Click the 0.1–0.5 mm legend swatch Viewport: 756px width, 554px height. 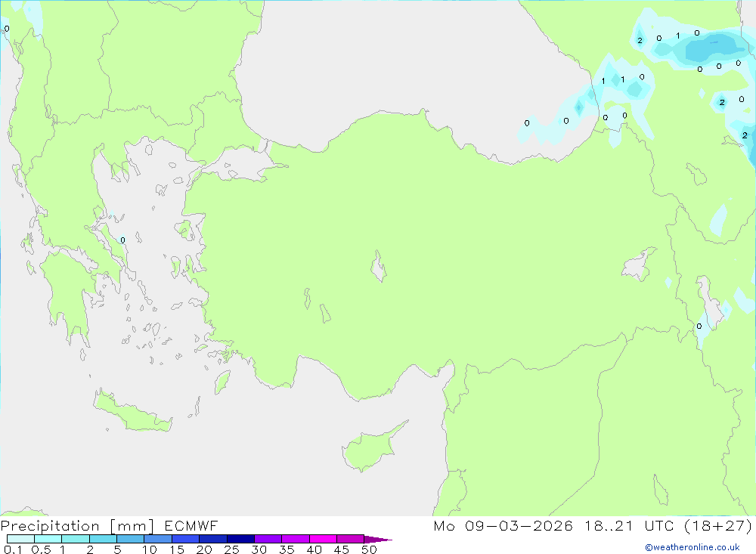coord(20,539)
